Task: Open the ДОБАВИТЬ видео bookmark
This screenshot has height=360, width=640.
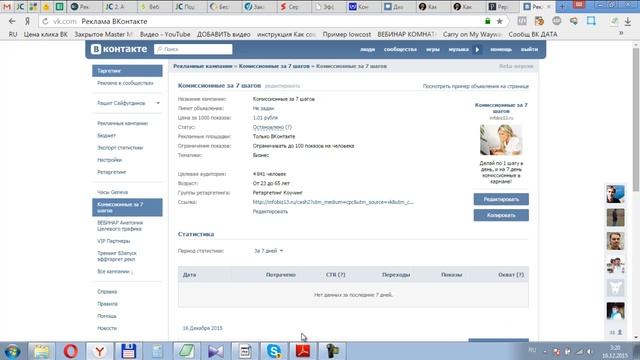Action: coord(224,34)
